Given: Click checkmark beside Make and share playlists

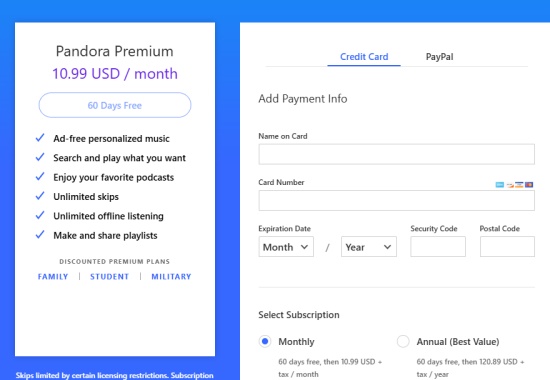Looking at the screenshot, I should coord(40,234).
